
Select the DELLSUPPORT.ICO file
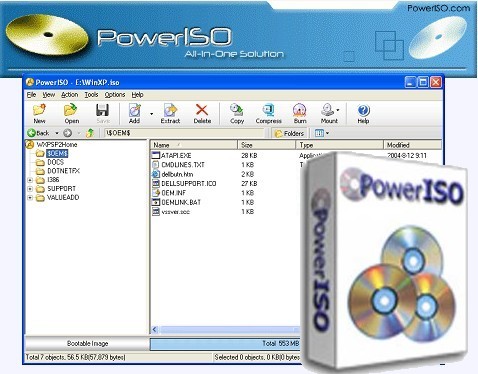(x=189, y=183)
